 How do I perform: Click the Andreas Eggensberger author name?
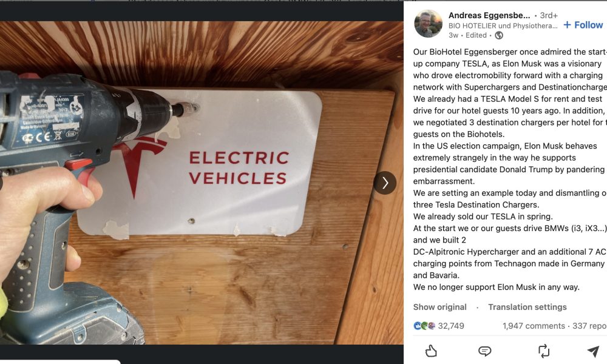(x=489, y=16)
